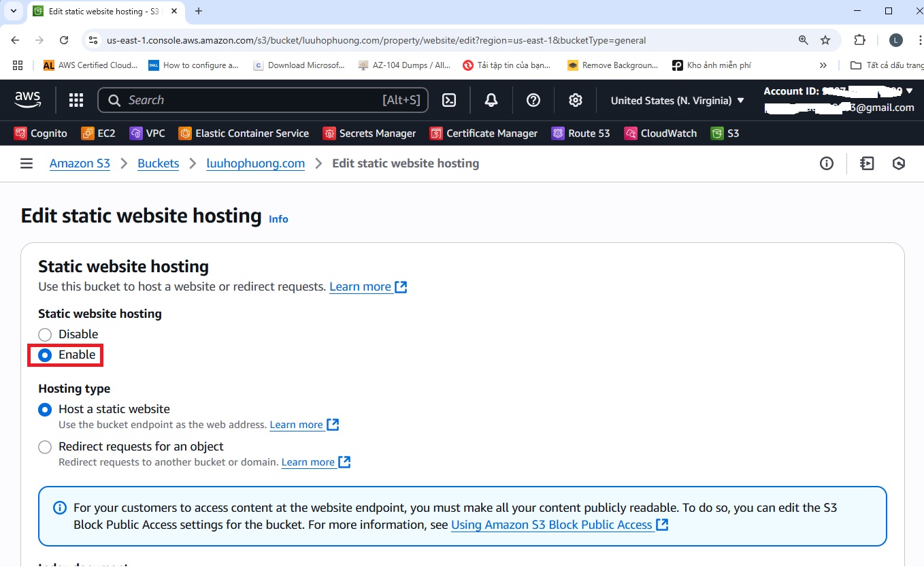
Task: Expand the hidden bookmarks overflow chevron
Action: (823, 65)
